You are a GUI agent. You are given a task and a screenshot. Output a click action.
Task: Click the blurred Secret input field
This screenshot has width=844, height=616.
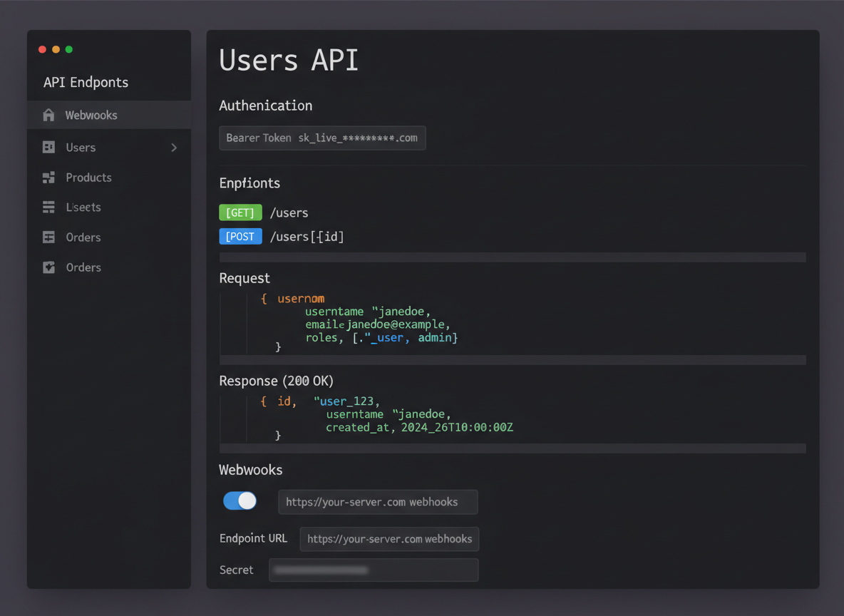point(374,570)
